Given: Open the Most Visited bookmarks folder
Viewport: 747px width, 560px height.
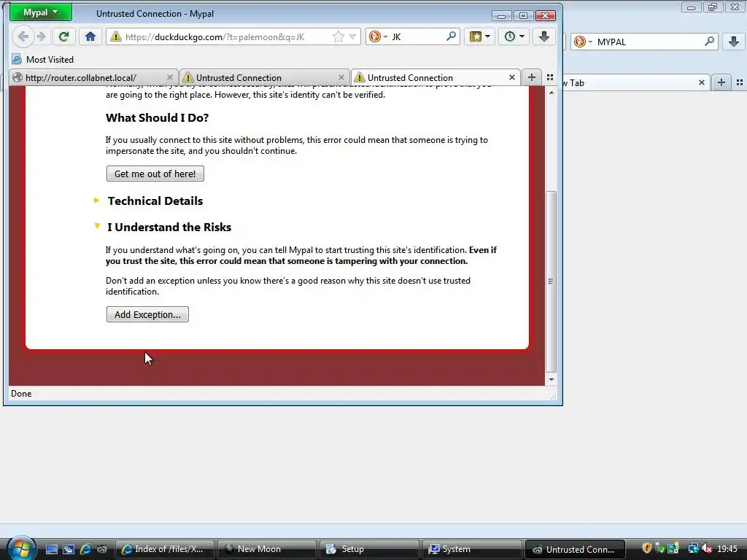Looking at the screenshot, I should coord(43,60).
